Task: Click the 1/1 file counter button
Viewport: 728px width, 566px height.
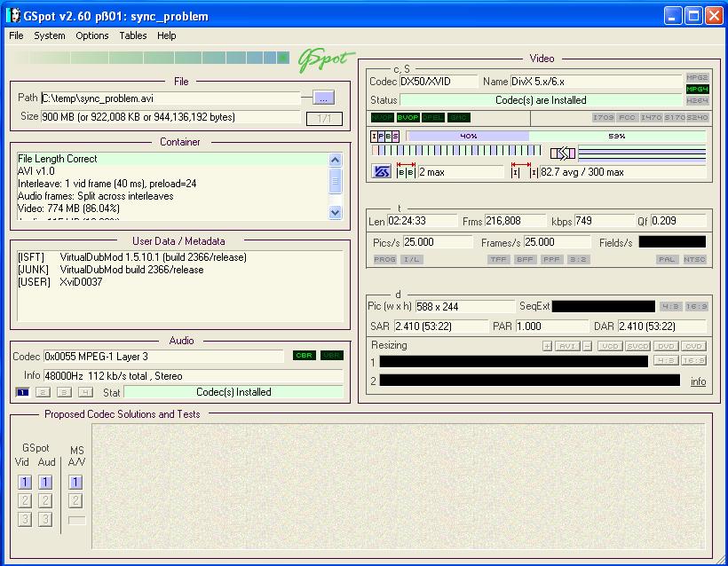Action: (x=324, y=119)
